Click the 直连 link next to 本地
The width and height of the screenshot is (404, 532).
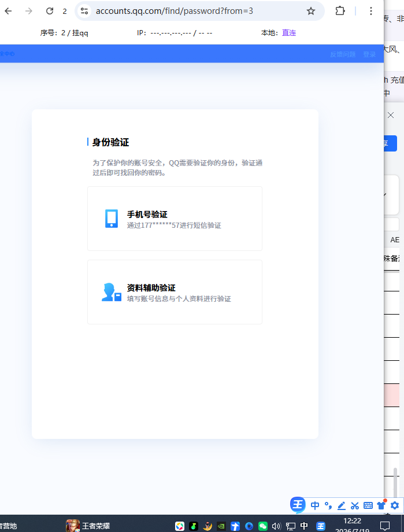pyautogui.click(x=289, y=32)
